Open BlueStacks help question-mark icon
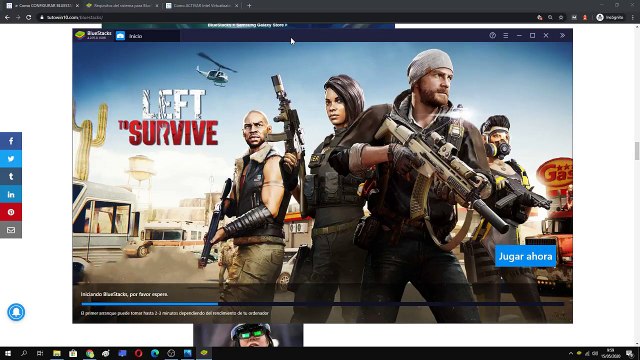The width and height of the screenshot is (640, 360). (x=493, y=36)
